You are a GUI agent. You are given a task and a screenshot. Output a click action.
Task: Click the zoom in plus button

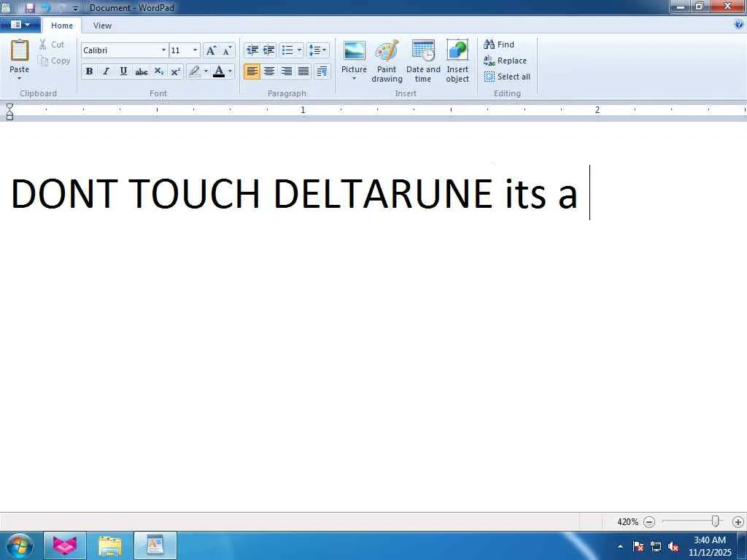coord(738,522)
